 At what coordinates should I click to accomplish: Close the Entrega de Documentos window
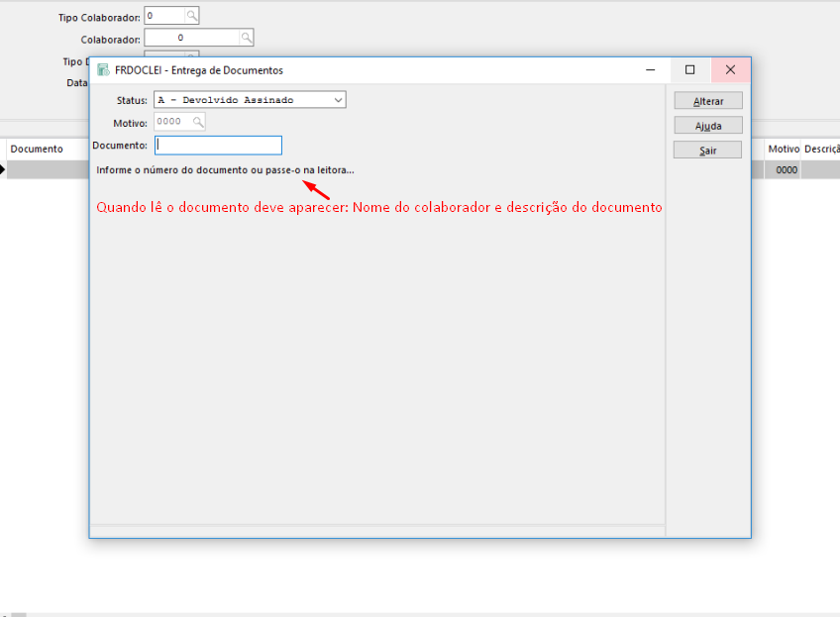730,70
